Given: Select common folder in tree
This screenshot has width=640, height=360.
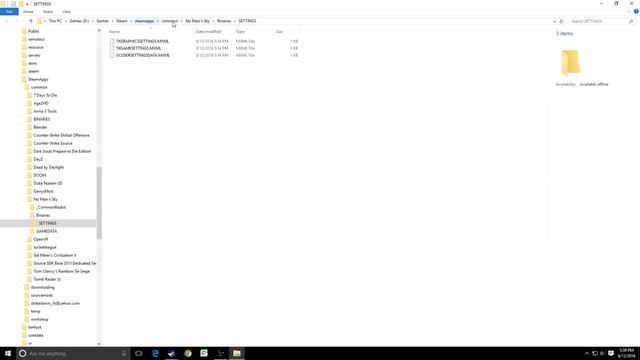Looking at the screenshot, I should coord(39,87).
